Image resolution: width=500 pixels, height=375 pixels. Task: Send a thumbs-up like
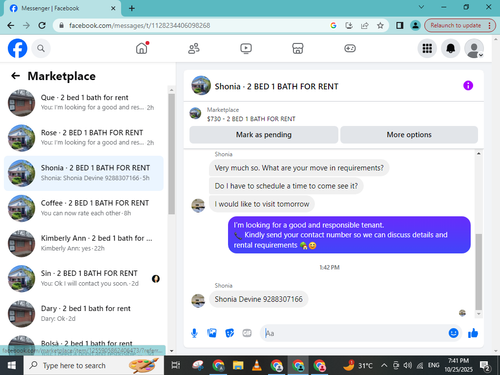(x=473, y=333)
